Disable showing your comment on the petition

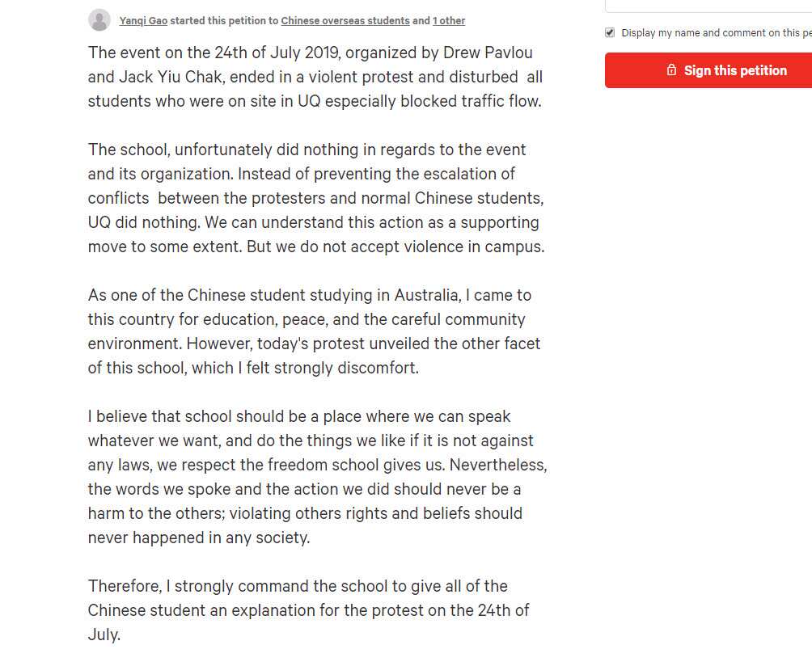click(x=609, y=32)
